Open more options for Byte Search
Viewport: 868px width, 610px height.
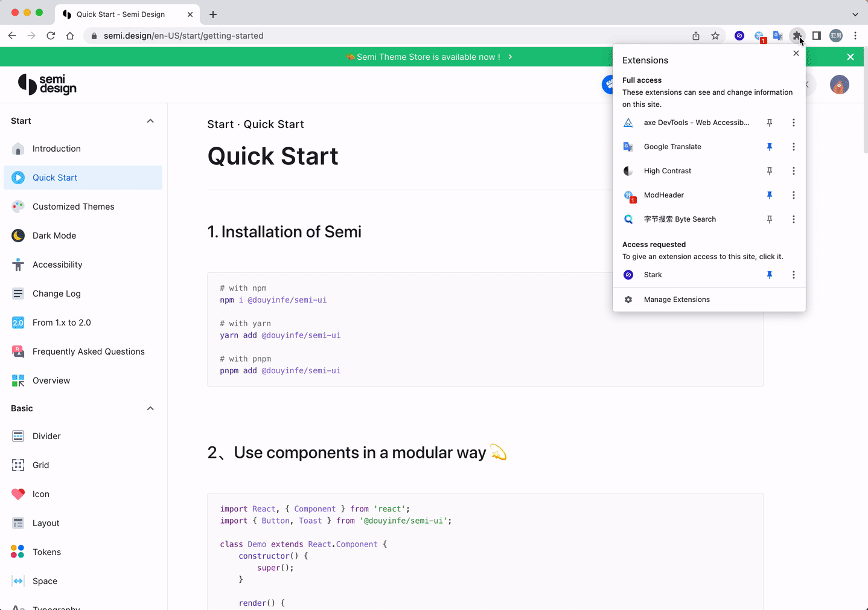(x=794, y=219)
